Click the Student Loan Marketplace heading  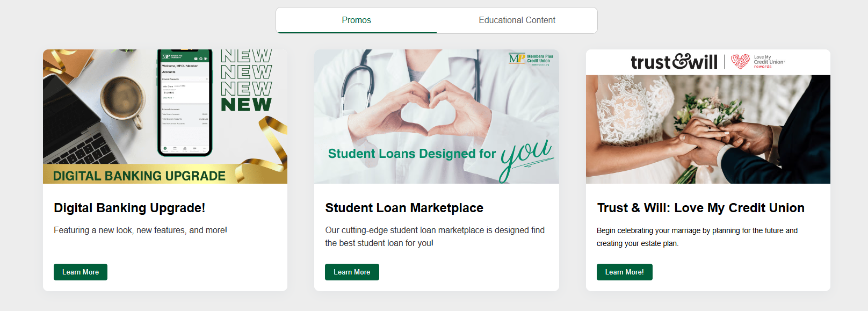(404, 208)
